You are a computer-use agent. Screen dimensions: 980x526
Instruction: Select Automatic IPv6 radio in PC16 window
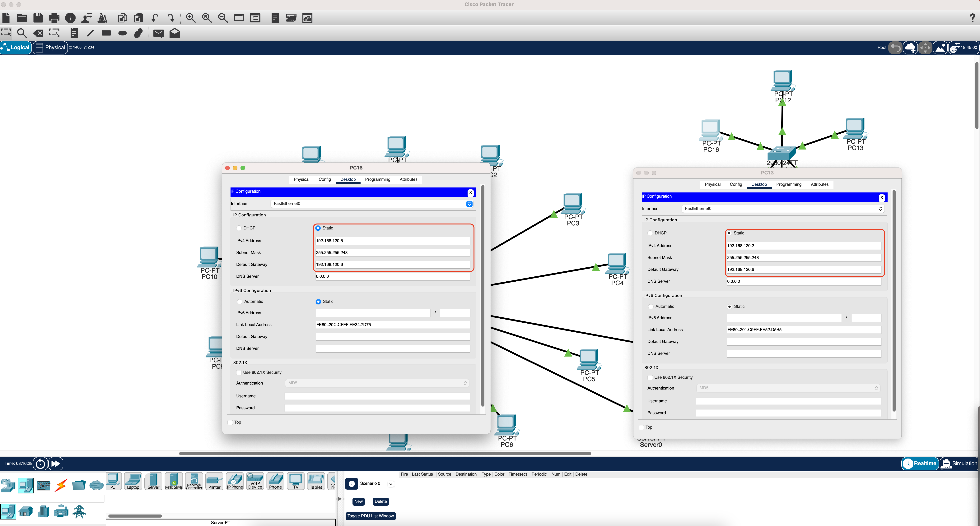(240, 302)
